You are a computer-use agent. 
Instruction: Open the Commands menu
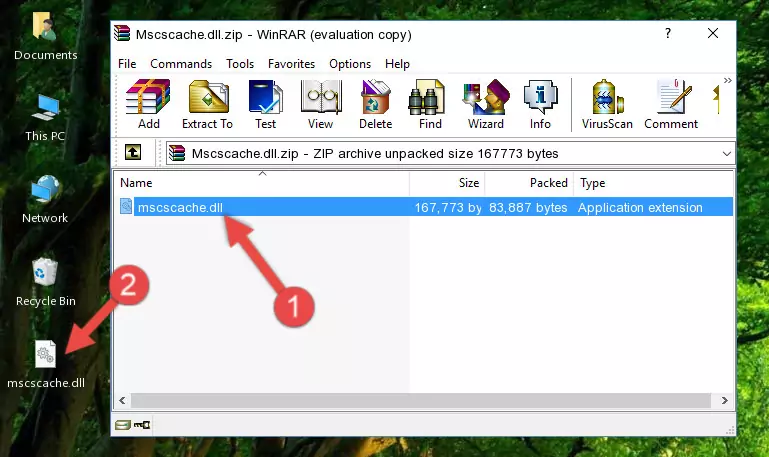(x=181, y=64)
